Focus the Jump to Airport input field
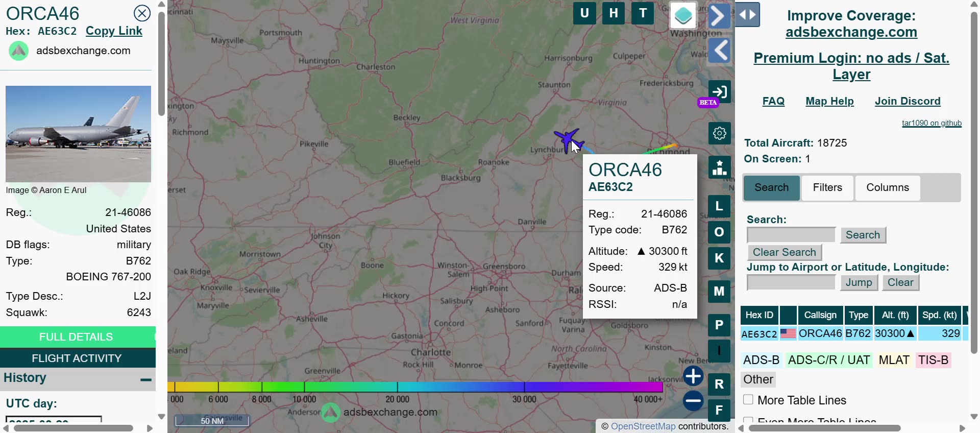Viewport: 980px width, 433px height. click(791, 282)
